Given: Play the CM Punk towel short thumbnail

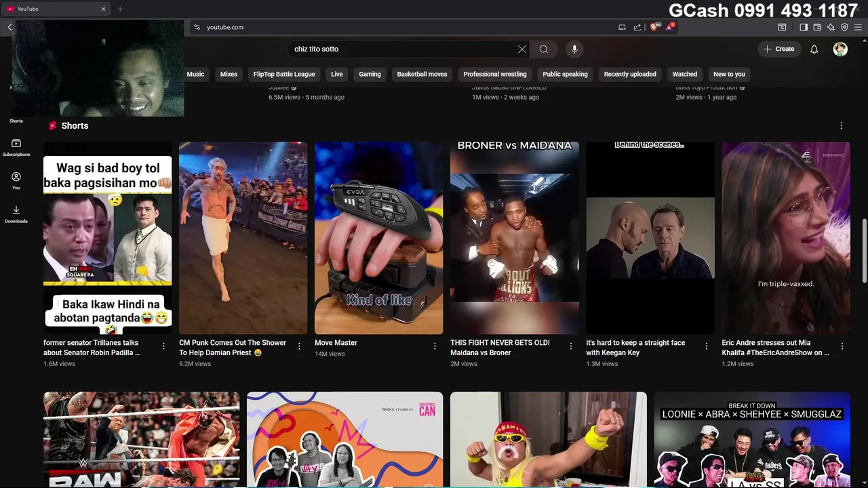Looking at the screenshot, I should coord(243,238).
